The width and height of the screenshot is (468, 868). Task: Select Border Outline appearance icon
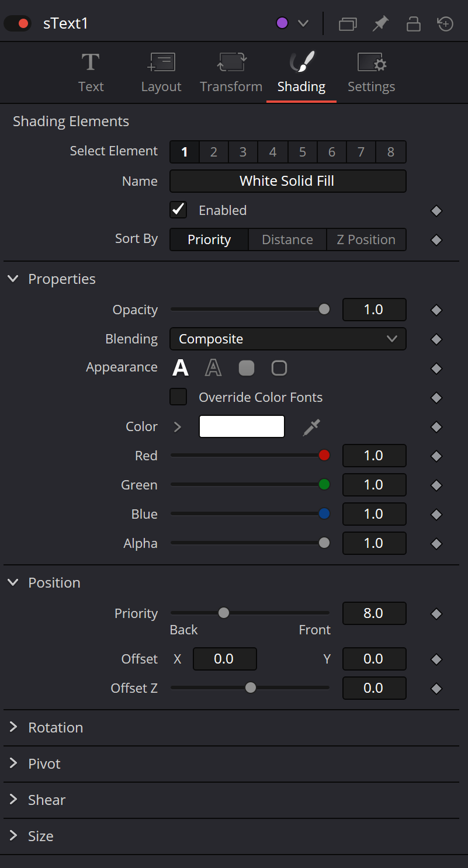[x=279, y=368]
